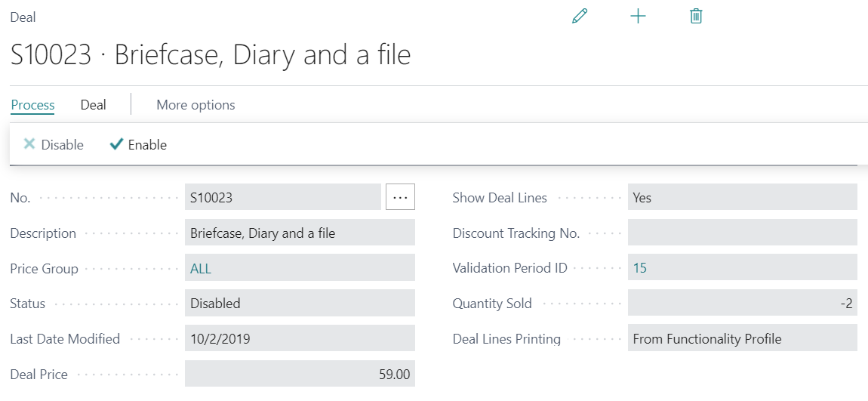Click the Show Deal Lines field
Viewport: 868px width, 401px height.
pyautogui.click(x=742, y=198)
